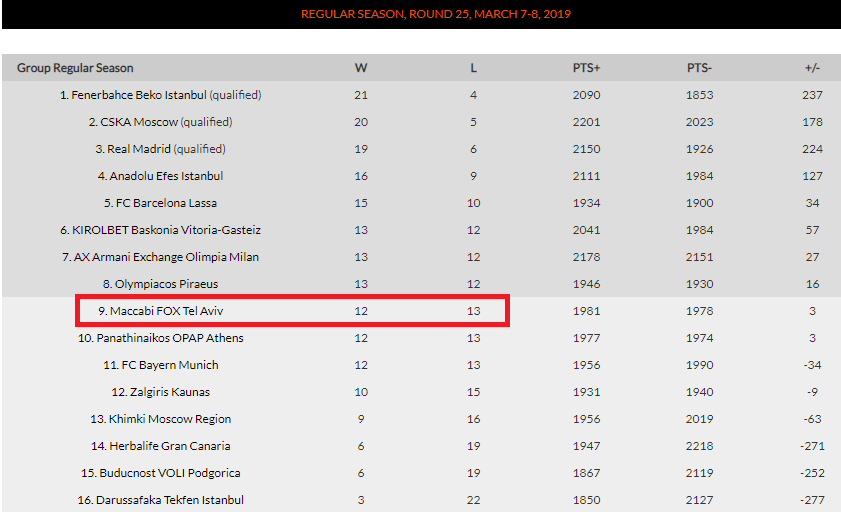Click Buducnost VOLI Podgorica team name
Image resolution: width=841 pixels, height=512 pixels.
[x=170, y=473]
